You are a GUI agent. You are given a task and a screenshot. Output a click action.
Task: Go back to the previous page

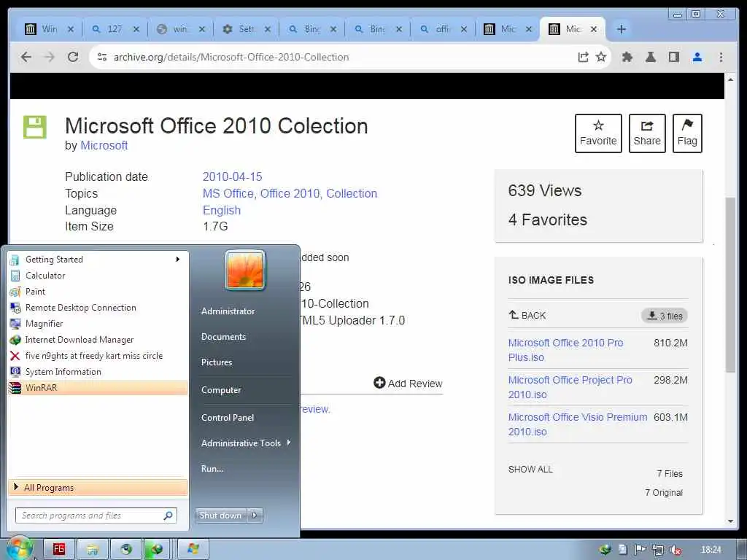26,57
